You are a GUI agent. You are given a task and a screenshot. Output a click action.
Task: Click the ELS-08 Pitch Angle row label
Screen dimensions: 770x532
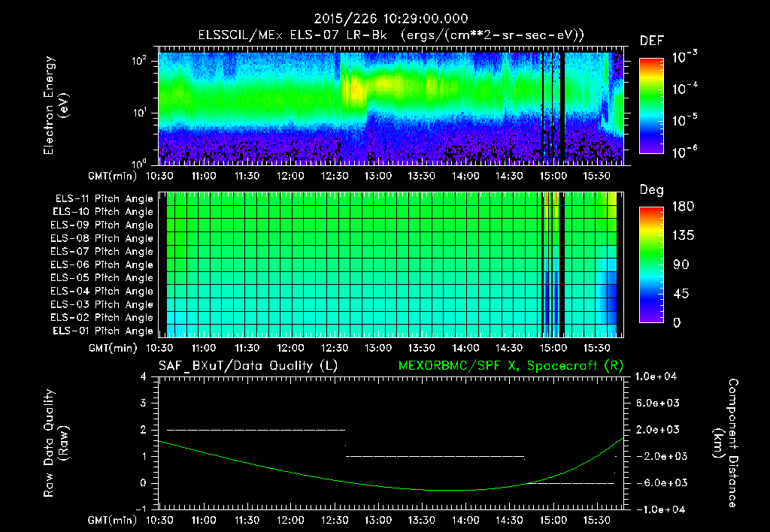[102, 238]
